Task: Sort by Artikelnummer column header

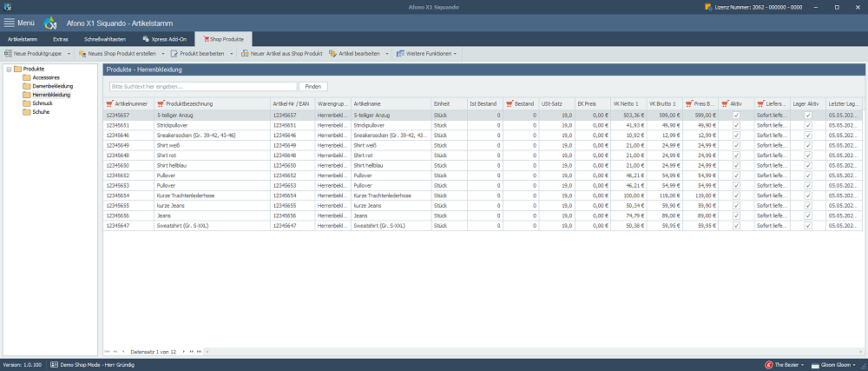Action: [x=128, y=103]
